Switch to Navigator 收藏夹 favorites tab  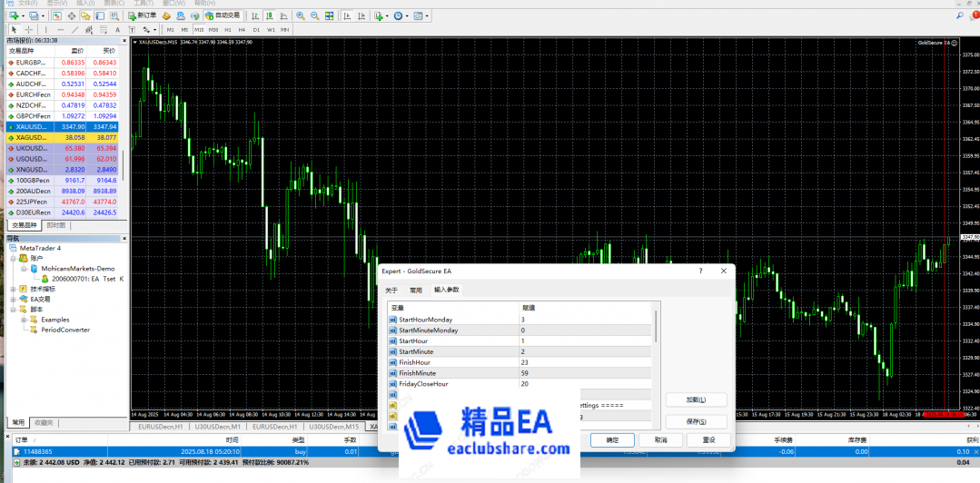pyautogui.click(x=44, y=422)
